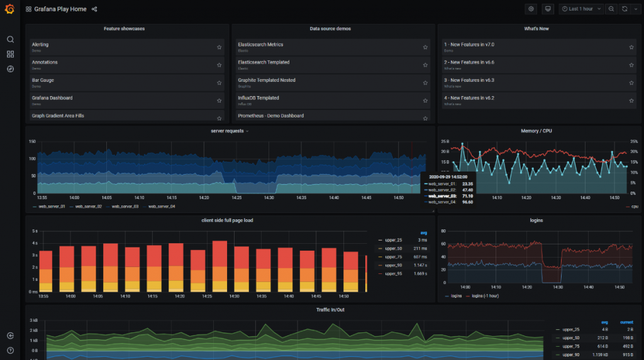Open the search icon in the sidebar
The width and height of the screenshot is (644, 360).
(x=10, y=39)
